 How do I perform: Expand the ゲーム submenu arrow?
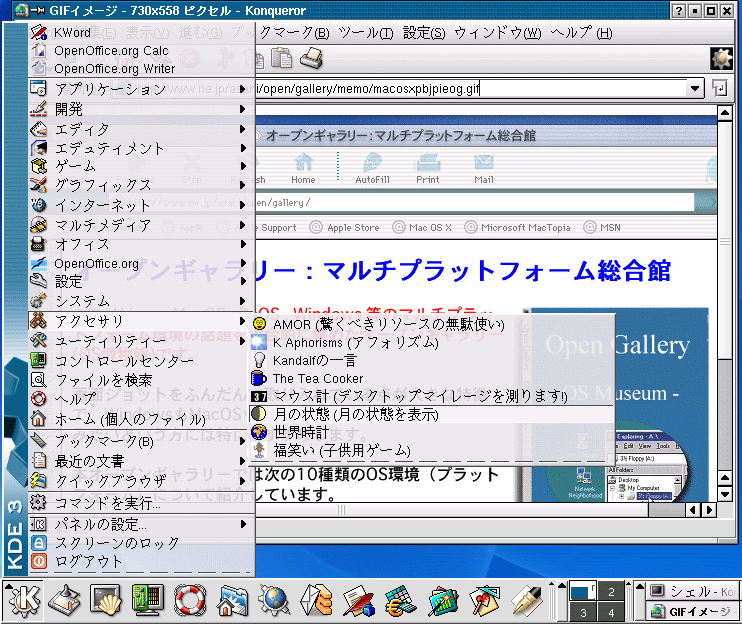click(243, 166)
